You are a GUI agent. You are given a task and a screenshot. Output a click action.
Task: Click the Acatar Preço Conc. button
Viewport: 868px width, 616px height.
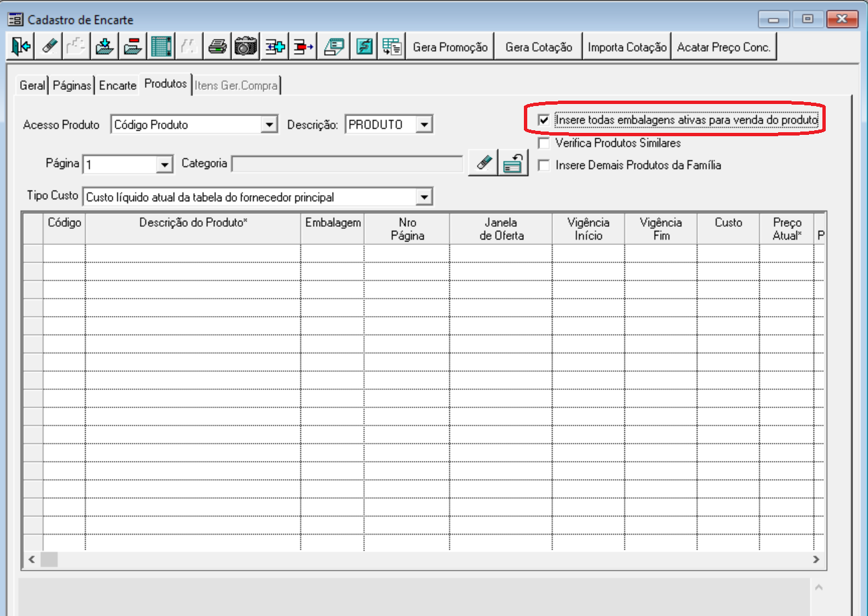point(724,47)
